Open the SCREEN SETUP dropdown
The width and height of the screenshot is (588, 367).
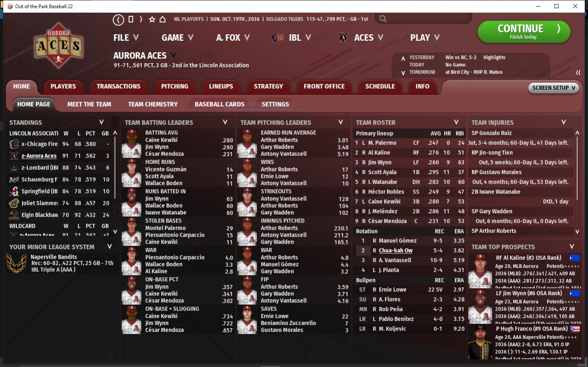(x=554, y=88)
